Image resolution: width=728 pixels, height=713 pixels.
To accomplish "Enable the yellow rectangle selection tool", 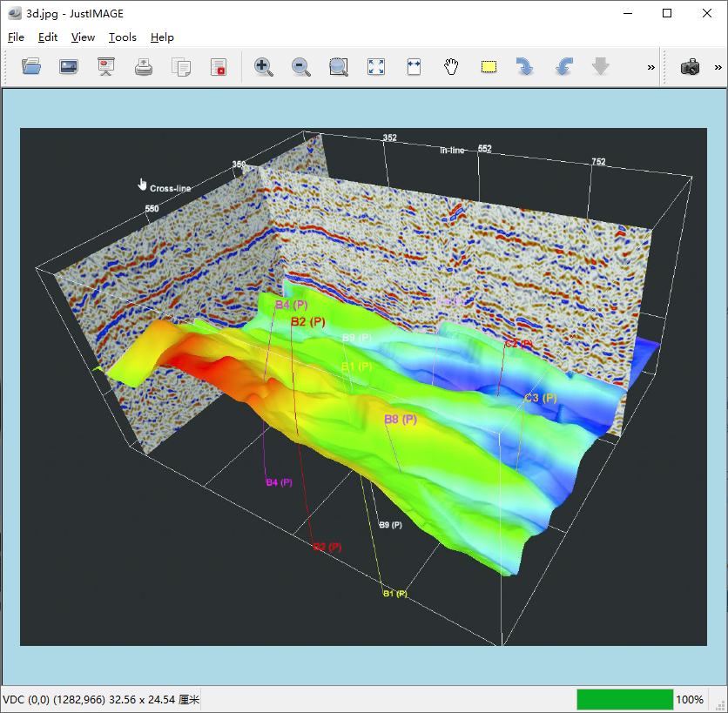I will (x=489, y=67).
